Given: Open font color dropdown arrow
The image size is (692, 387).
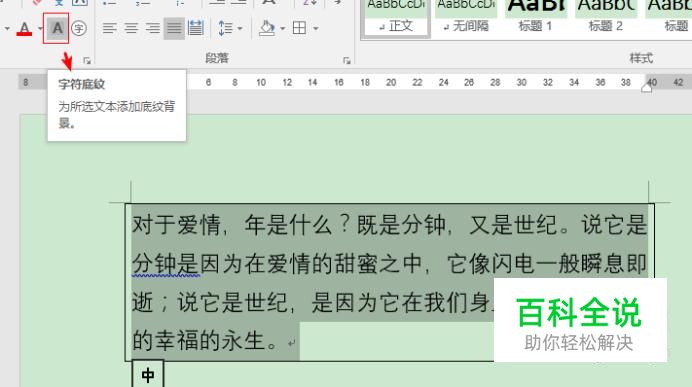Looking at the screenshot, I should point(40,29).
